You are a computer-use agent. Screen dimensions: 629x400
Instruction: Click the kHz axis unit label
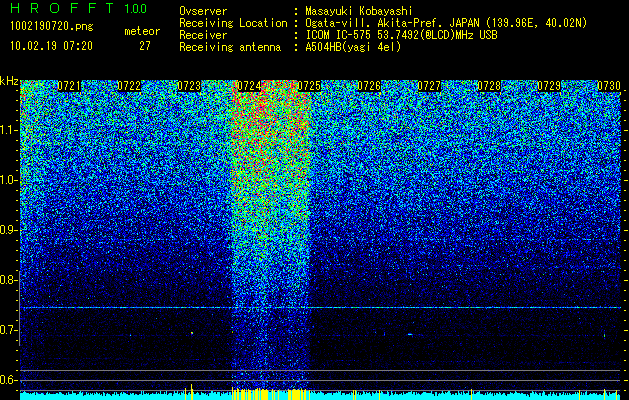tap(9, 81)
